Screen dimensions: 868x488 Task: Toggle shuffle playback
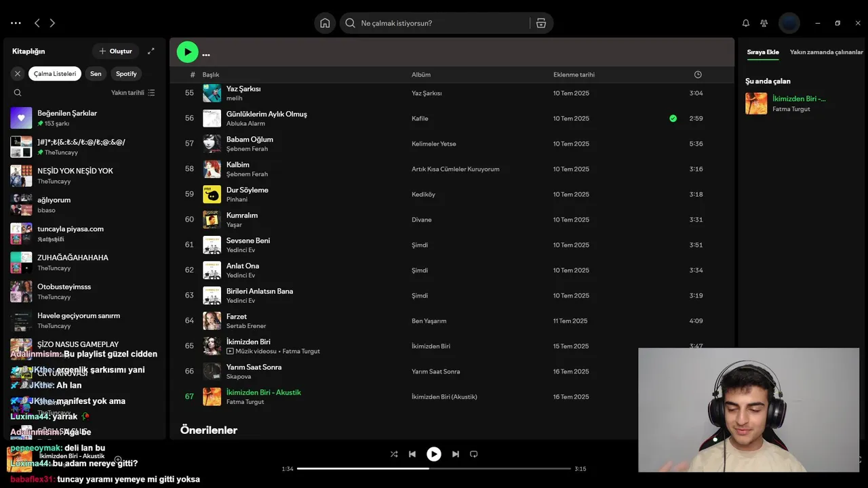coord(394,454)
